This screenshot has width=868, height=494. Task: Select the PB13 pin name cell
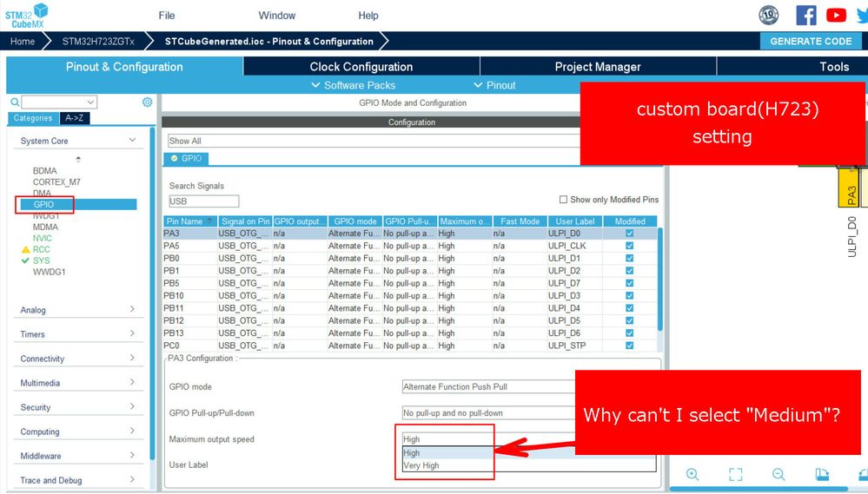190,333
